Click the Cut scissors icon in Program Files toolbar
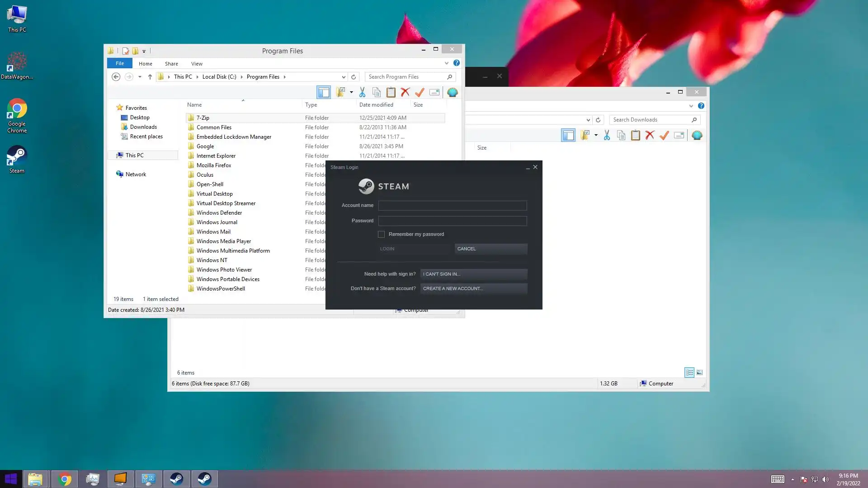Screen dimensions: 868x488 click(362, 93)
